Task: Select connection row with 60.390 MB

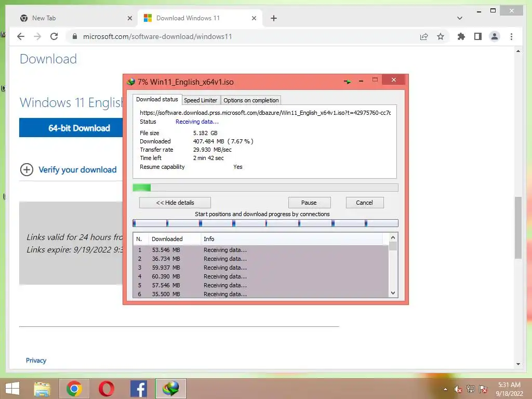Action: (x=261, y=276)
